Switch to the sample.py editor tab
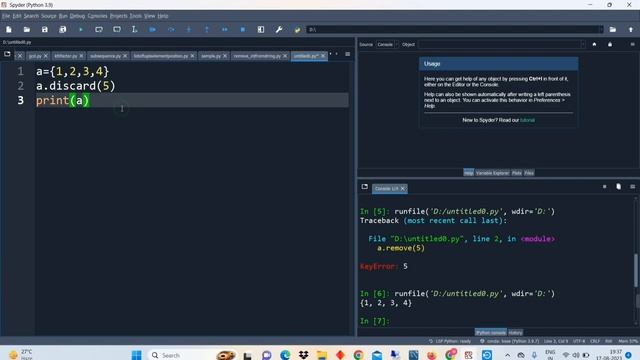 [x=211, y=56]
